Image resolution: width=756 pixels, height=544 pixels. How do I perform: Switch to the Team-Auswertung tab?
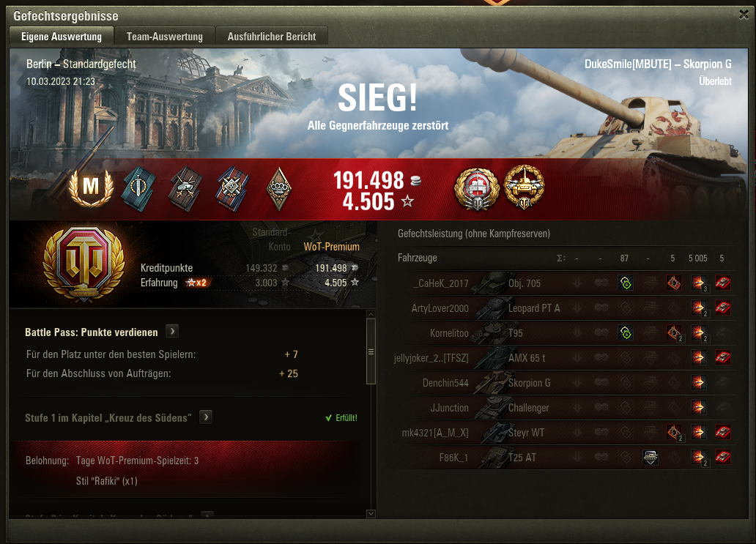point(164,37)
